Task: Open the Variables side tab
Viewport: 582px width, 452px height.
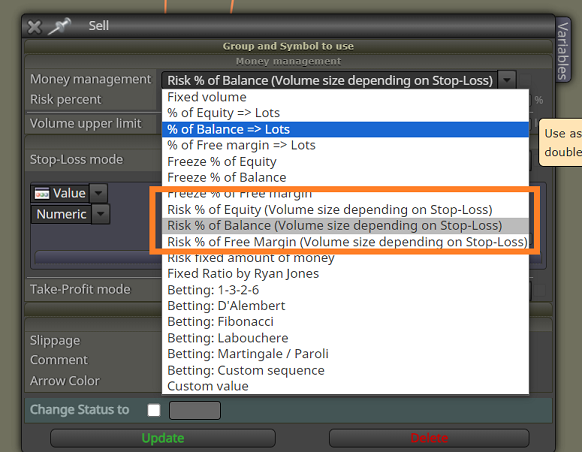Action: (563, 50)
